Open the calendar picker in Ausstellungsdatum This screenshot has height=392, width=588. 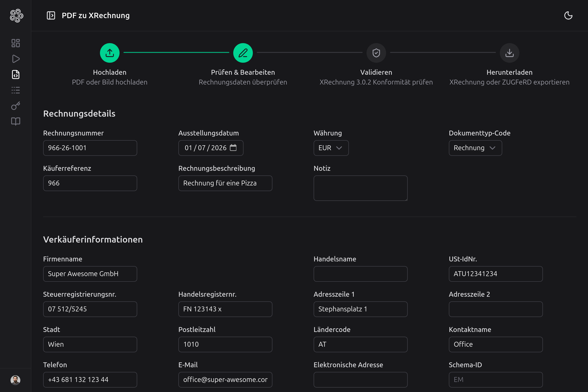(x=233, y=148)
